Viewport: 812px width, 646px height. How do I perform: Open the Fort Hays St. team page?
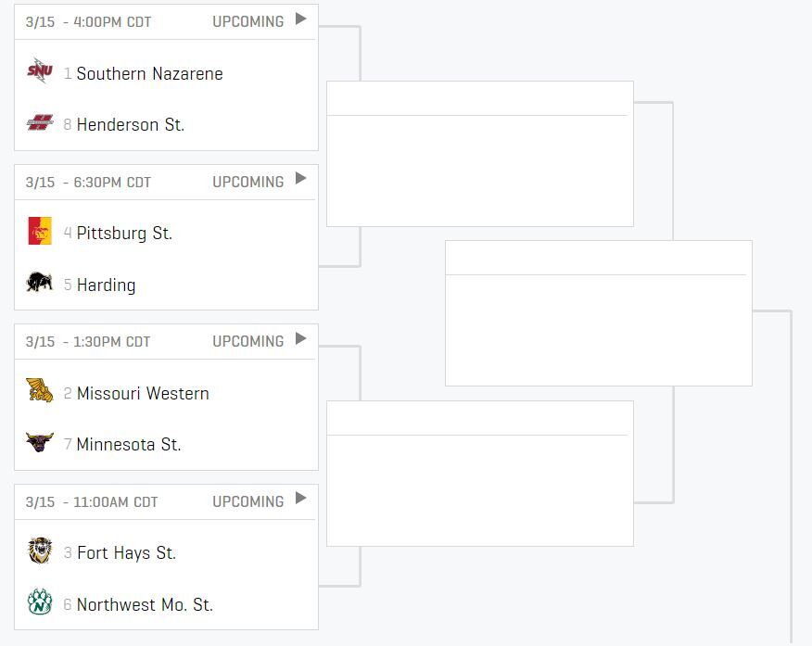pyautogui.click(x=126, y=552)
